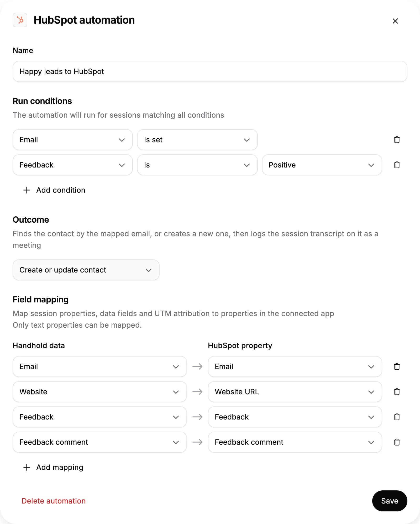Delete the Feedback Is Positive condition
420x524 pixels.
coord(397,165)
